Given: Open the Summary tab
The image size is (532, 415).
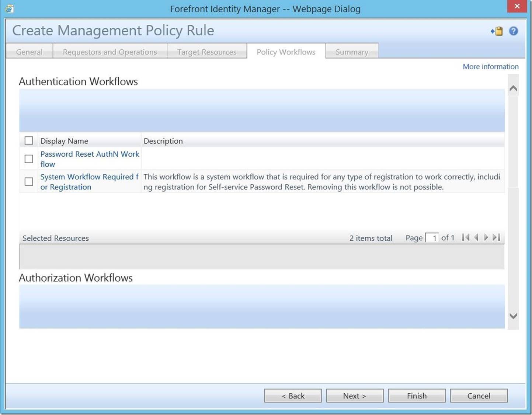Looking at the screenshot, I should [x=352, y=52].
